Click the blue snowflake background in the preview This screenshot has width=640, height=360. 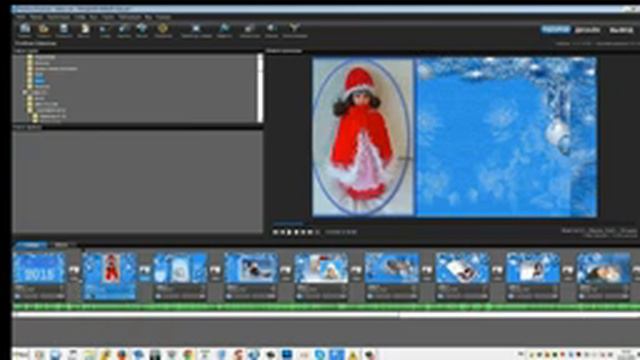click(506, 137)
